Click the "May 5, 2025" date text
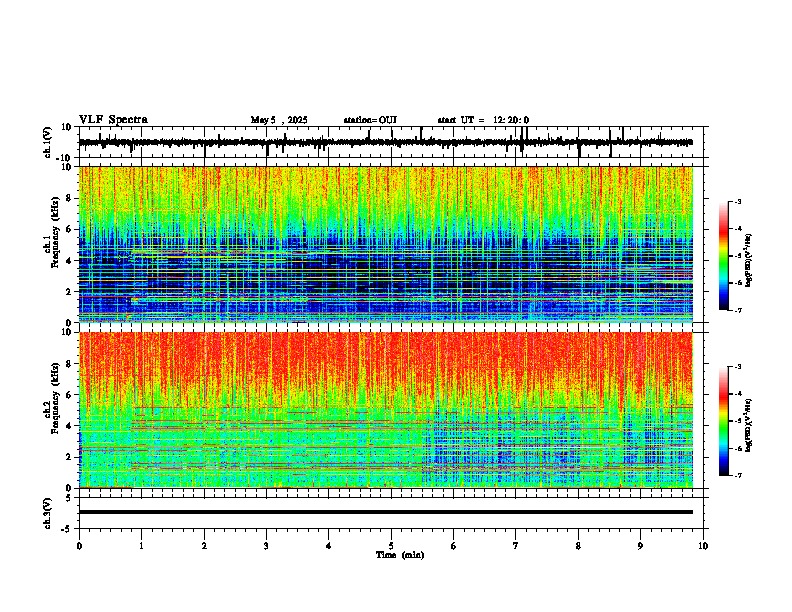Viewport: 792px width, 612px height. (279, 120)
